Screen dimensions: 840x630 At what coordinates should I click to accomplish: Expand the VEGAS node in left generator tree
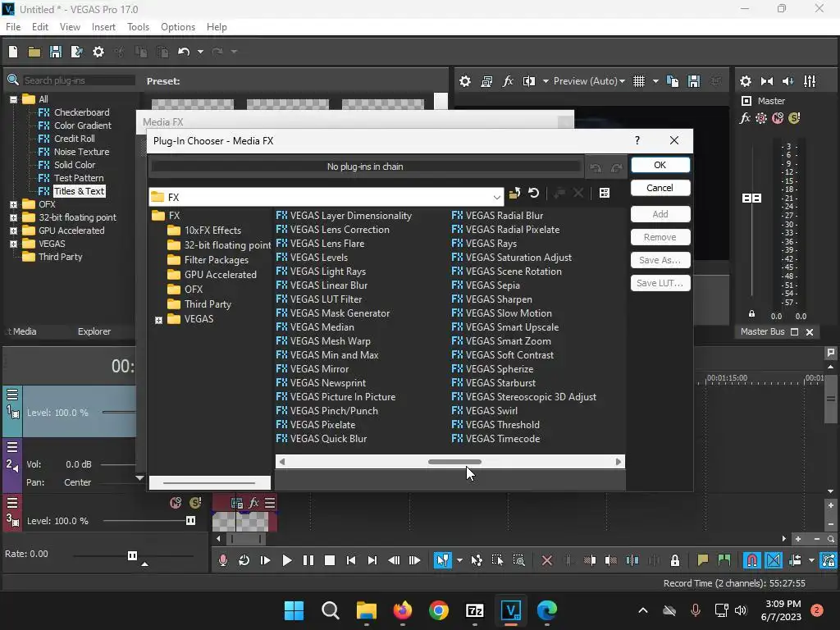(x=13, y=244)
